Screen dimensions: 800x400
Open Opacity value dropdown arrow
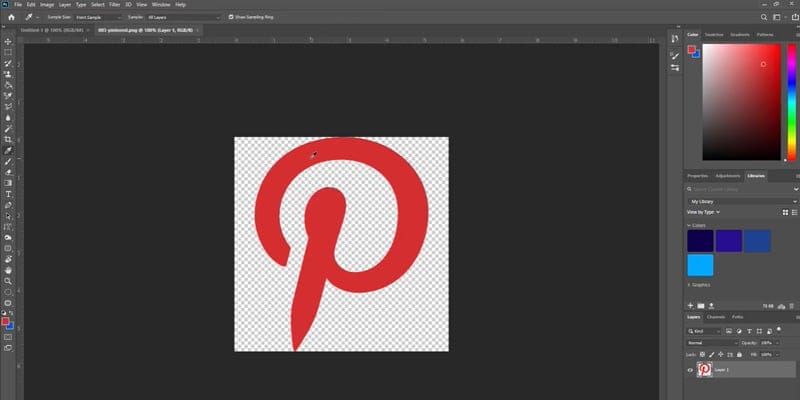coord(777,343)
